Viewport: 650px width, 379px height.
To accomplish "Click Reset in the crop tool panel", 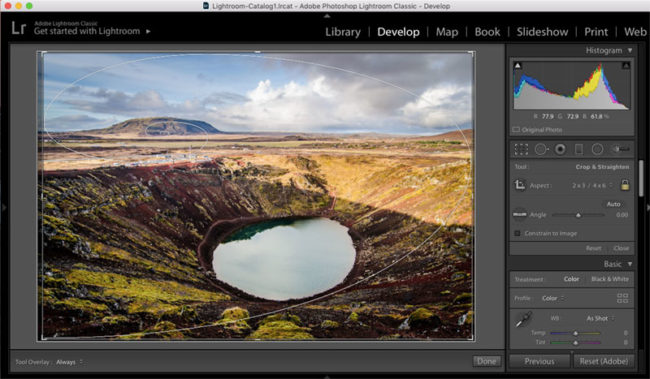I will click(x=593, y=248).
